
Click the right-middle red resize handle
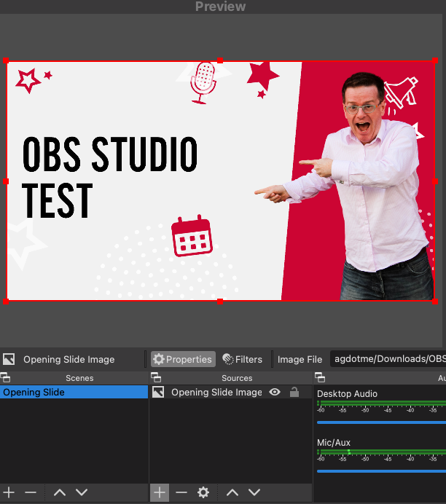(x=435, y=181)
